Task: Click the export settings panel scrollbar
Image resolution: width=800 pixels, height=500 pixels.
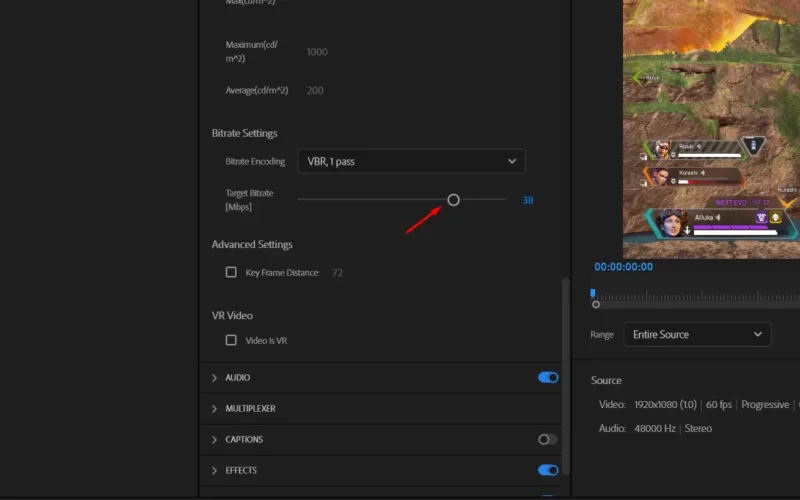Action: click(x=565, y=376)
